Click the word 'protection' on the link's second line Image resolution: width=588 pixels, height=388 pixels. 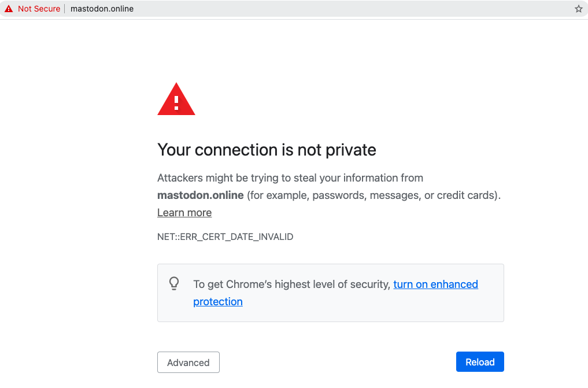click(x=218, y=302)
